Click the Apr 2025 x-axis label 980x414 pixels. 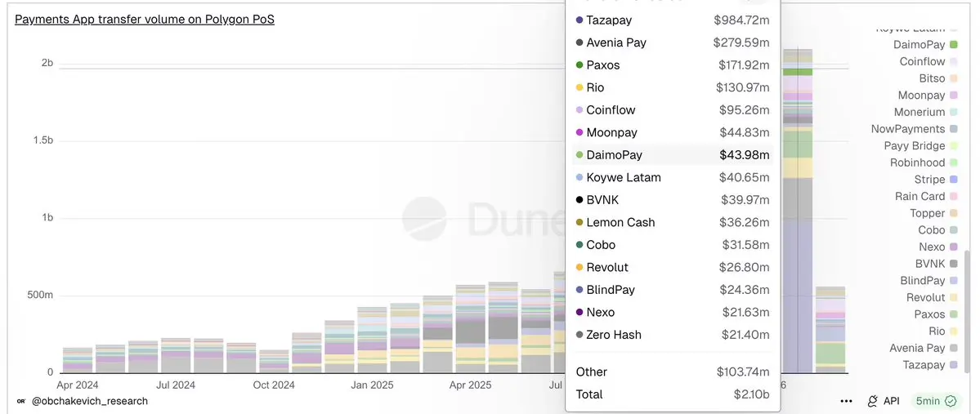471,385
